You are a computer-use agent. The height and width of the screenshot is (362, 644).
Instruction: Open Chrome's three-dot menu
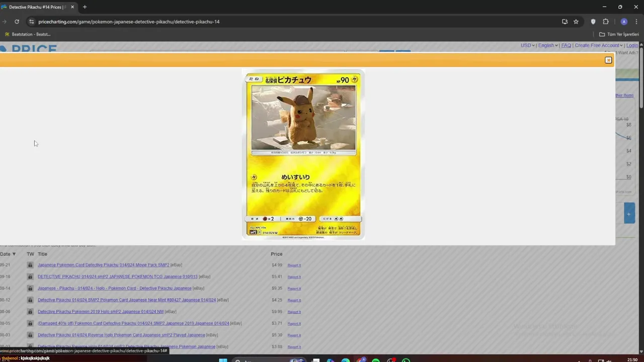[x=636, y=22]
